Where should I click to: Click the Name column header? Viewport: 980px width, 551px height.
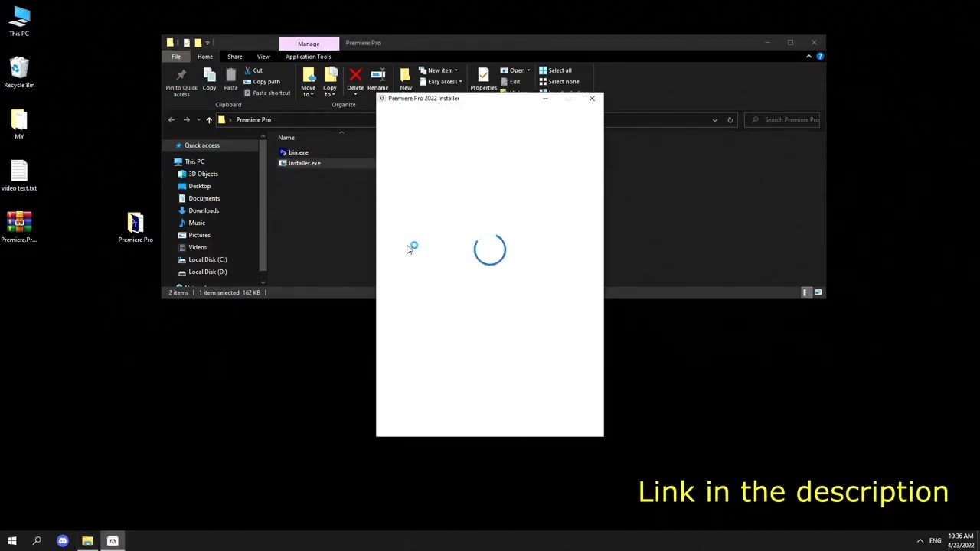click(286, 138)
